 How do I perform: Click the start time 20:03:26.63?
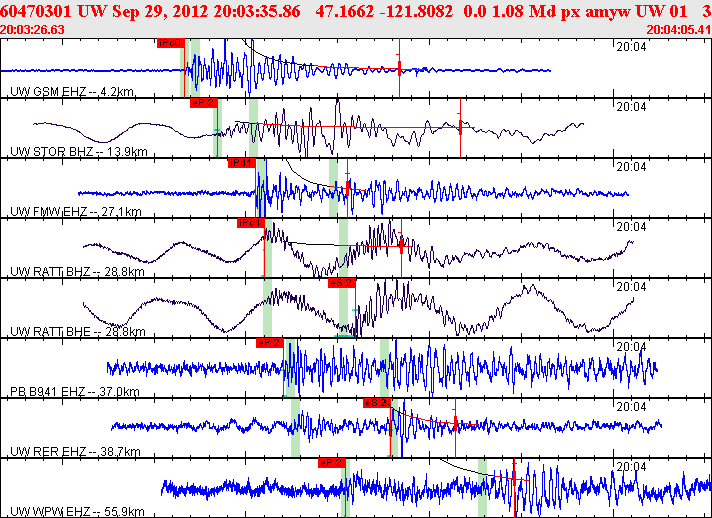click(32, 30)
